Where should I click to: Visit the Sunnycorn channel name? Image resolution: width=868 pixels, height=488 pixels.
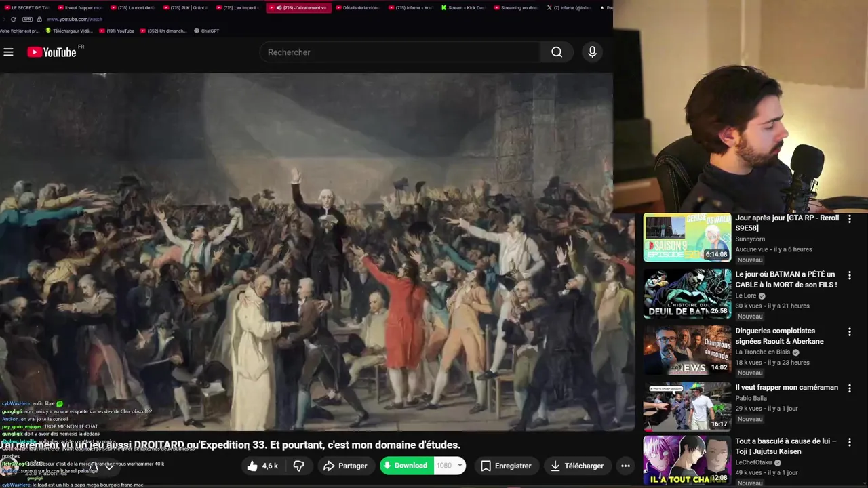pyautogui.click(x=750, y=239)
